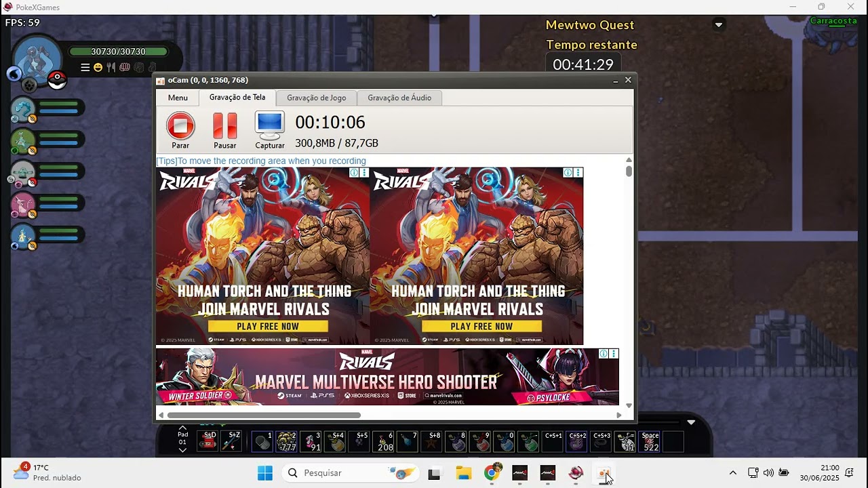Viewport: 868px width, 488px height.
Task: Click the oCam vertical scrollbar thumb
Action: tap(629, 171)
